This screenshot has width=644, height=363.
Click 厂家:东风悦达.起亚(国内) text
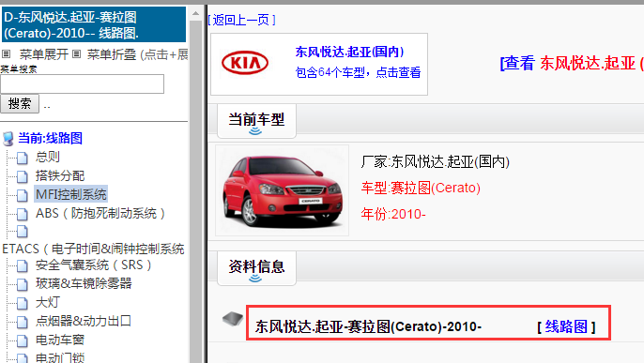(436, 161)
